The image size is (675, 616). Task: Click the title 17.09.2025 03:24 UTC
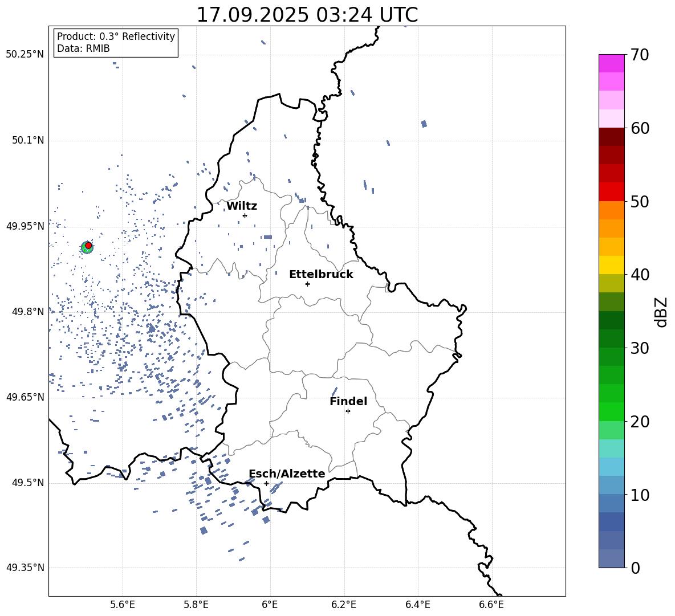pos(307,15)
